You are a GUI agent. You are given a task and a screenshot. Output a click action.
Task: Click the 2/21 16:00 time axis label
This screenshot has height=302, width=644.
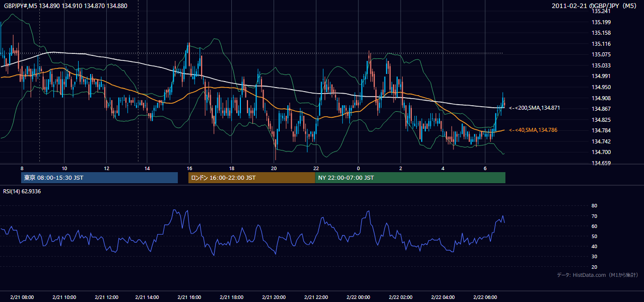(x=189, y=297)
